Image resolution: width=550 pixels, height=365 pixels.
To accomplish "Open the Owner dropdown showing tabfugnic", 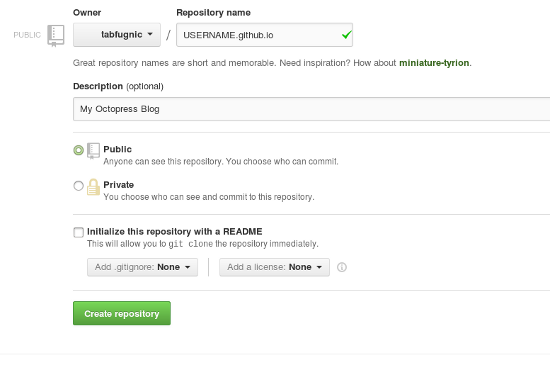I will pos(117,35).
